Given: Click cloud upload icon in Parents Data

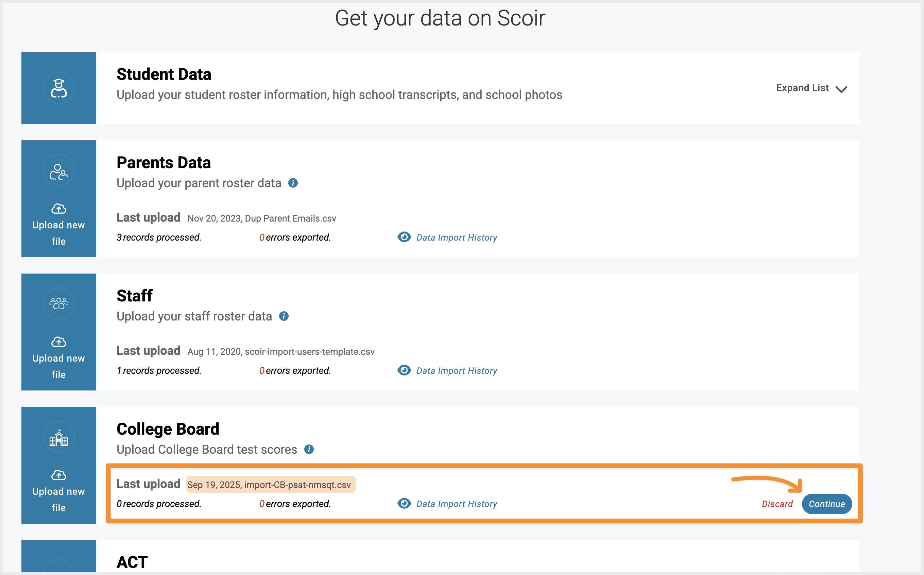Looking at the screenshot, I should pyautogui.click(x=58, y=208).
